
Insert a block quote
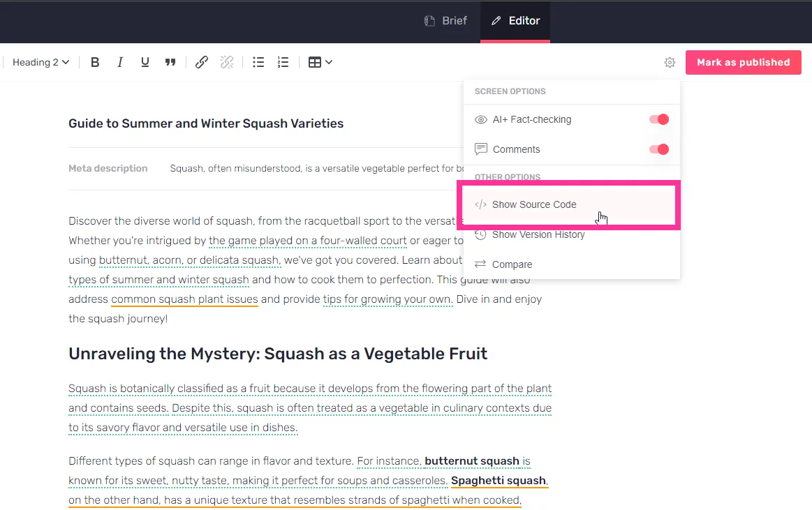[x=170, y=63]
